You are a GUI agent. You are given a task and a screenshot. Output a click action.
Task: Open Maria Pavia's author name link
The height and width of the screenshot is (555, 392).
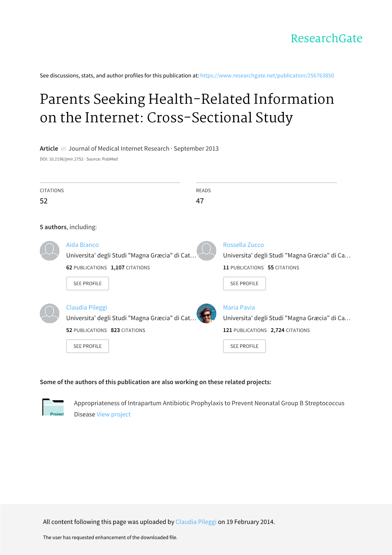[239, 308]
